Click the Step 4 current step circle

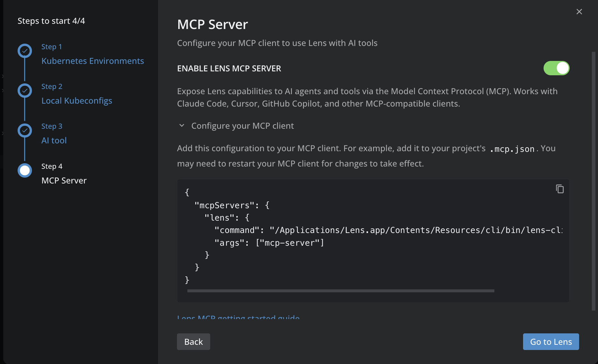(25, 170)
